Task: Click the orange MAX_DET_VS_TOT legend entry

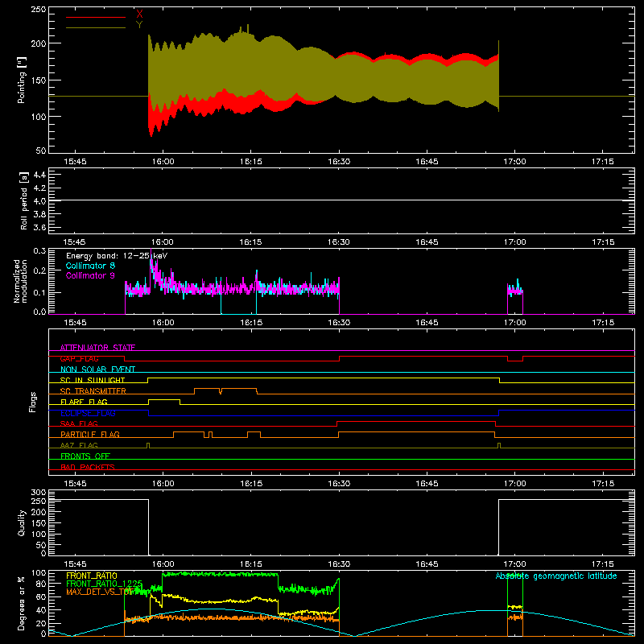Action: 100,592
